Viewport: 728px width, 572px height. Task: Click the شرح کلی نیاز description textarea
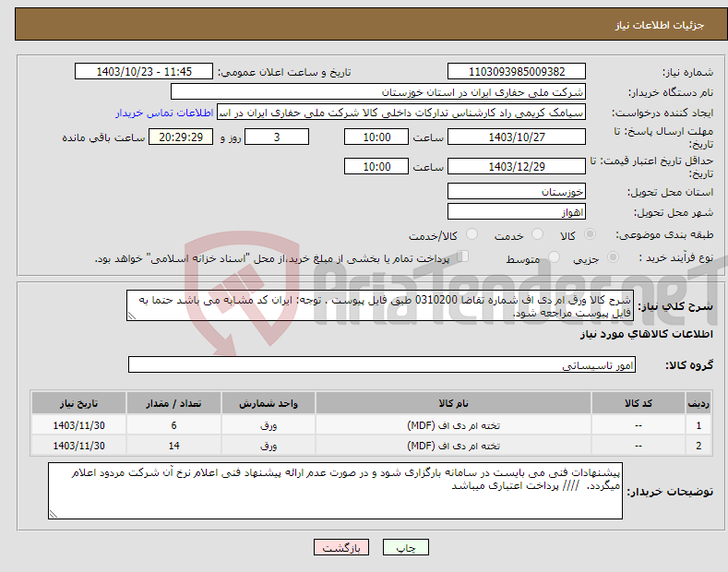(380, 305)
